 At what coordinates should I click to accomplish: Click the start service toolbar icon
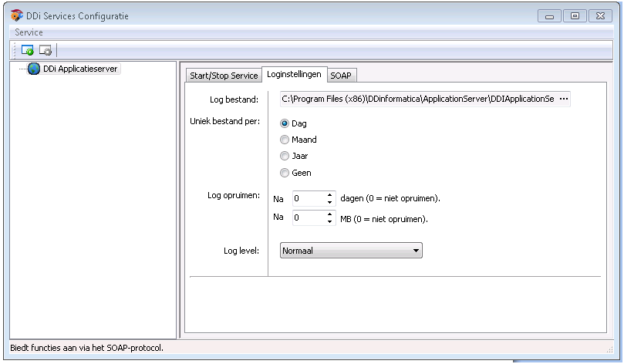click(27, 51)
